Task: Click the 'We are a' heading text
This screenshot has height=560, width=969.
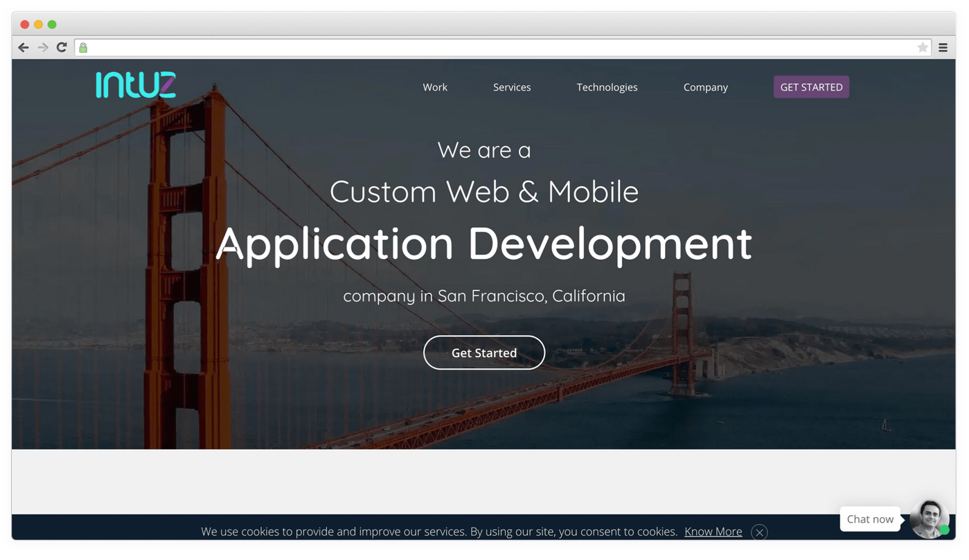Action: coord(484,150)
